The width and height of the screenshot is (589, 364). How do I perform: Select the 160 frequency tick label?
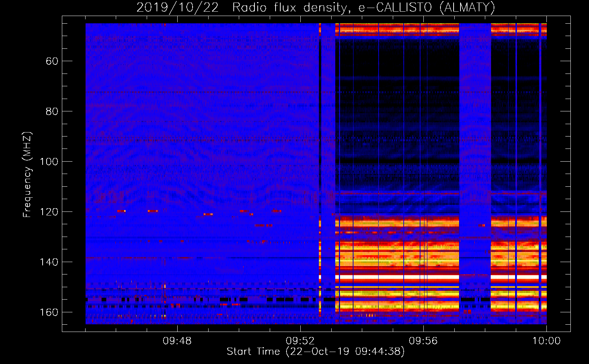pos(49,312)
